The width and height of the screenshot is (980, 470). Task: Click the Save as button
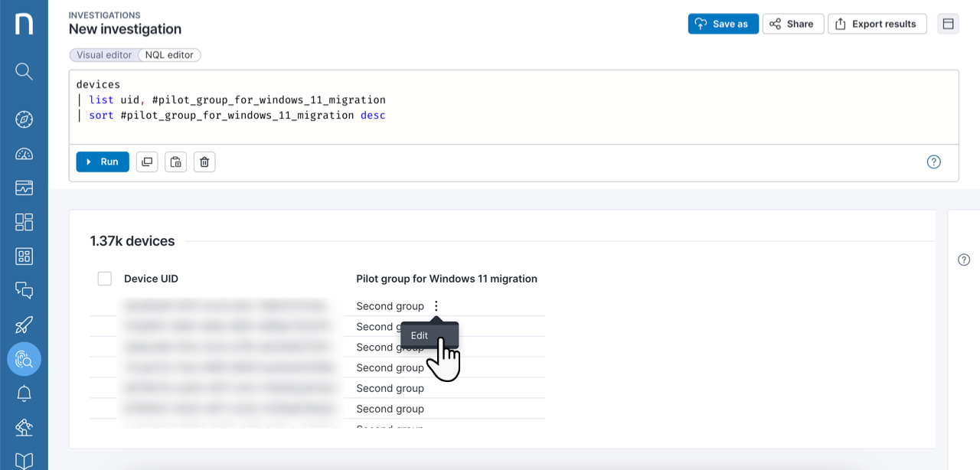point(723,24)
